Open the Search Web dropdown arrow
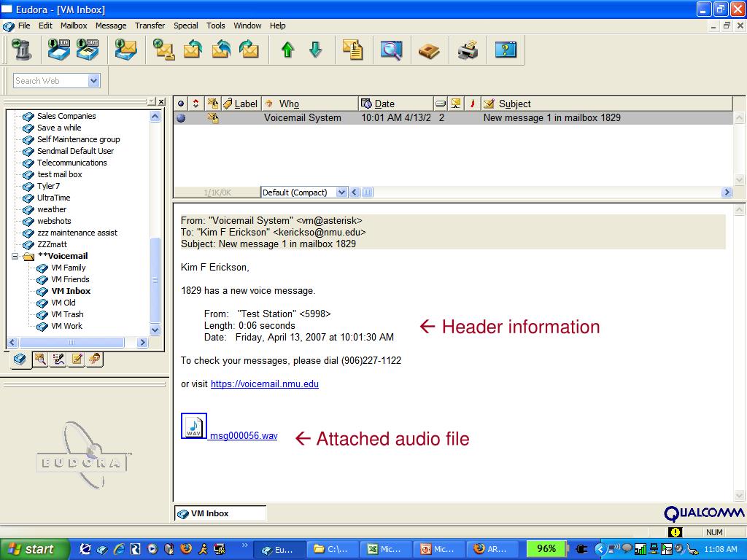 tap(94, 80)
